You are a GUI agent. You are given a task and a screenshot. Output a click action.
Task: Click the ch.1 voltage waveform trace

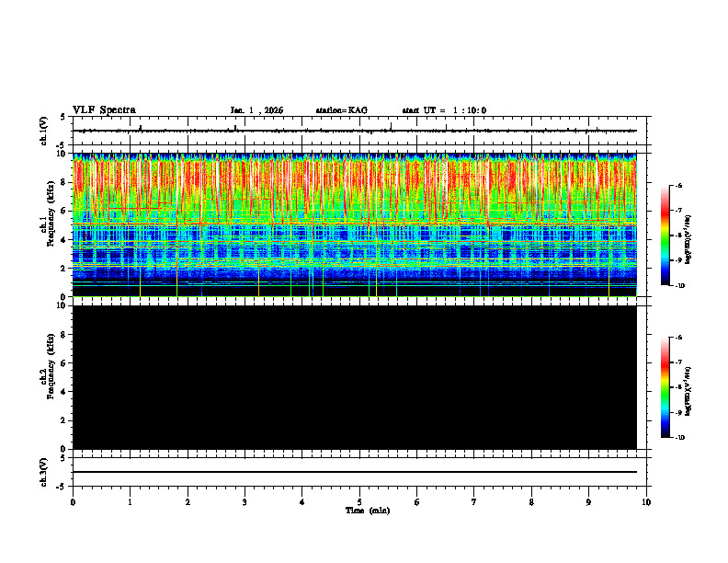tap(354, 131)
